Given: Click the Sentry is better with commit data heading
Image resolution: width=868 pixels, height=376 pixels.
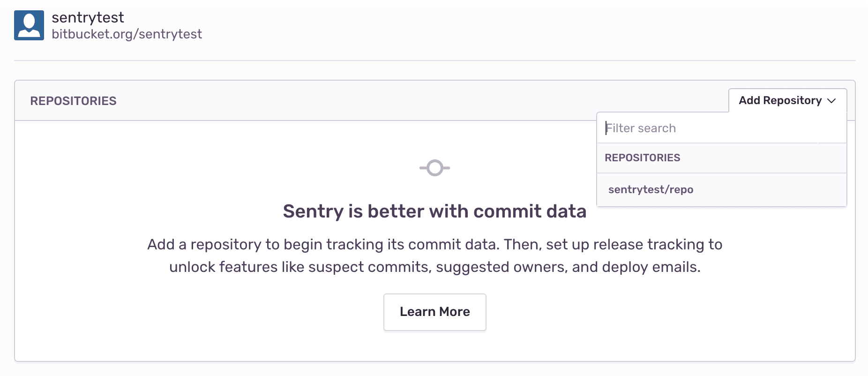Looking at the screenshot, I should (434, 211).
